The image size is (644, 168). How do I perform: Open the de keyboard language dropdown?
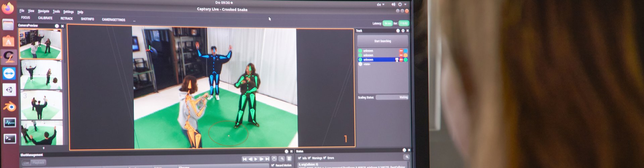(380, 5)
